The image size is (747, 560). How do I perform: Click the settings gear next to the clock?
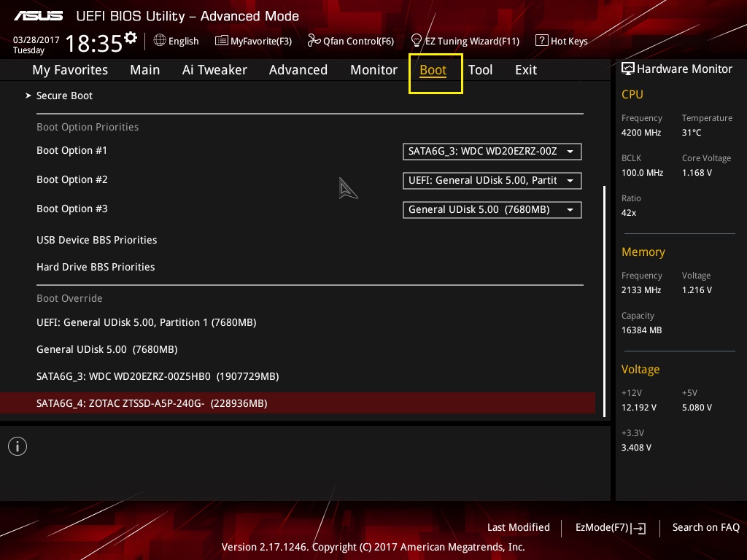tap(131, 38)
